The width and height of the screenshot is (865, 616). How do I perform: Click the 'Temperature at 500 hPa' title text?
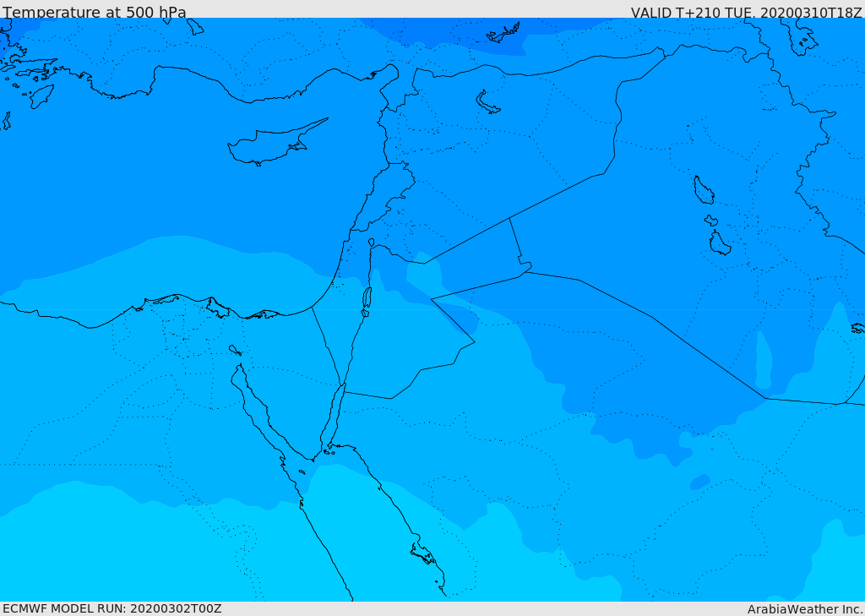point(95,12)
